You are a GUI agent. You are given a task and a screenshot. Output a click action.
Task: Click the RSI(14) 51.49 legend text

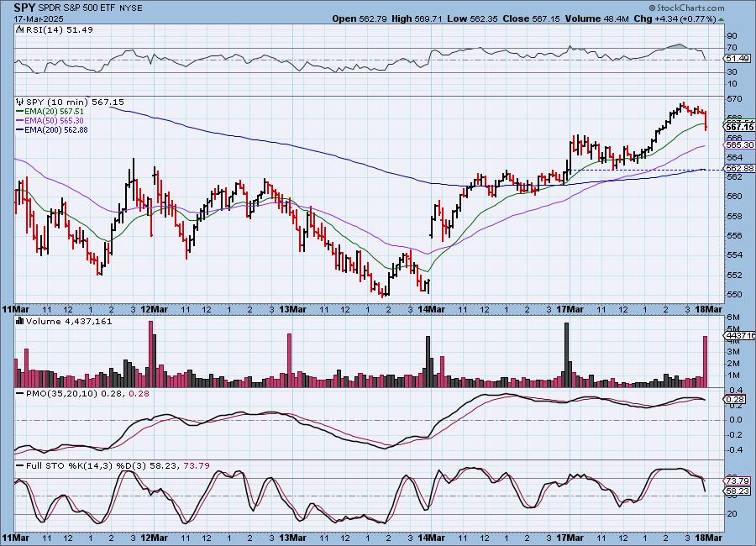click(60, 29)
